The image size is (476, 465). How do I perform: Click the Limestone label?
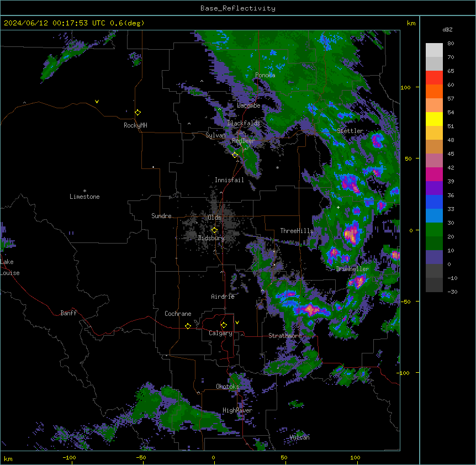click(x=84, y=197)
